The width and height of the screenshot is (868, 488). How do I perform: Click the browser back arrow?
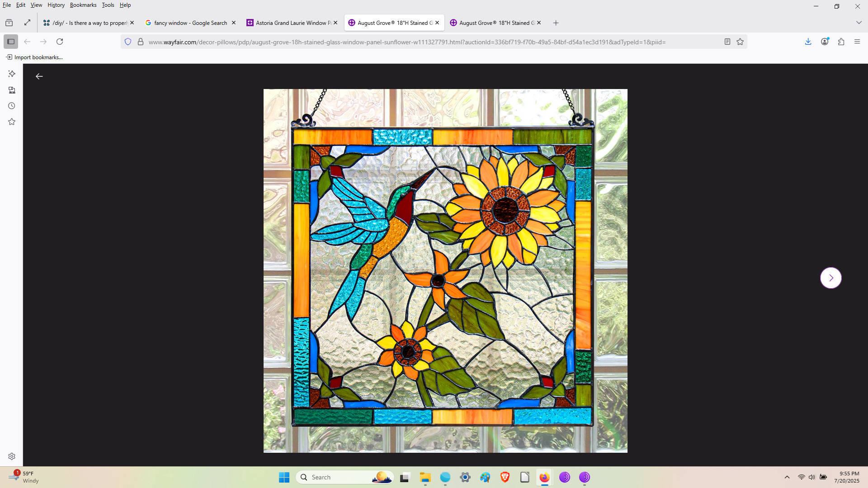[27, 42]
